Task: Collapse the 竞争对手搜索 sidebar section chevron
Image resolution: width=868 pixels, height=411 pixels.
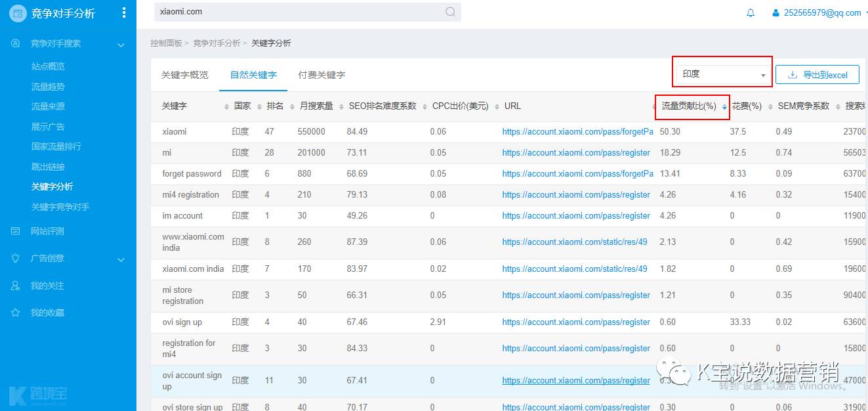Action: pos(121,45)
